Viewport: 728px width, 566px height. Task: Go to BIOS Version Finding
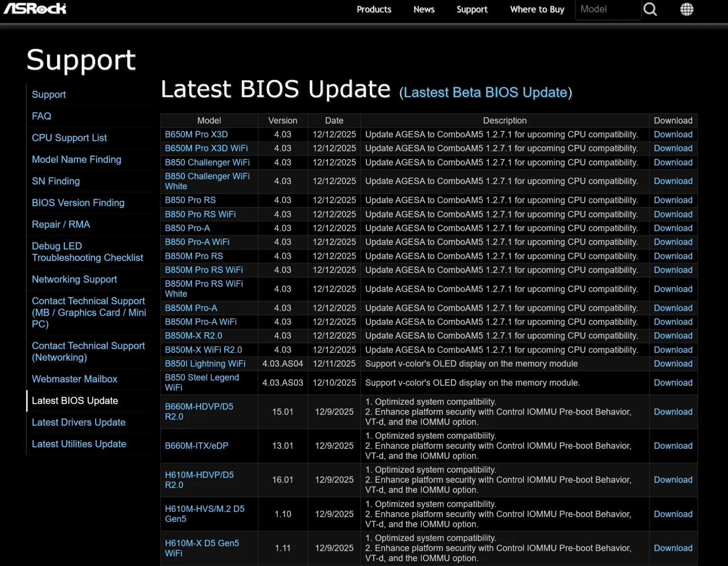click(78, 202)
